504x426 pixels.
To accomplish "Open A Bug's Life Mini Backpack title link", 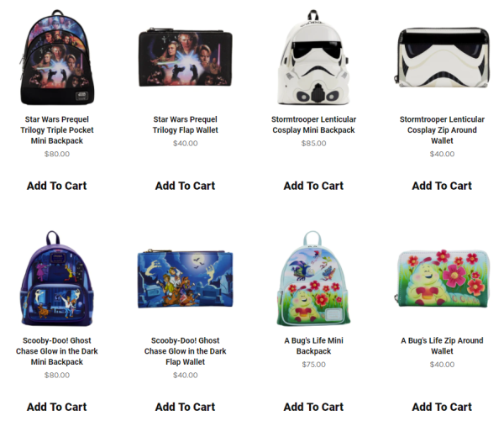I will click(x=313, y=346).
